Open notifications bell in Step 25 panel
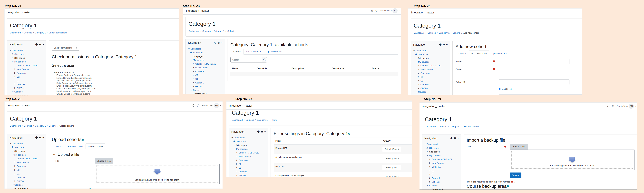Image resolution: width=644 pixels, height=193 pixels. (x=194, y=106)
